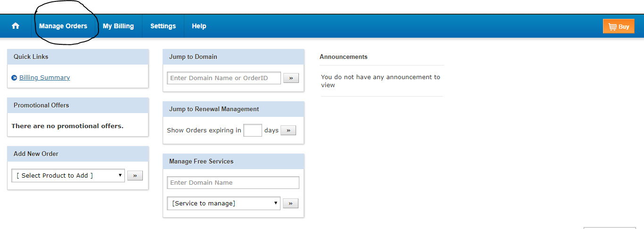Click the go arrow next to Jump to Domain field

tap(291, 78)
